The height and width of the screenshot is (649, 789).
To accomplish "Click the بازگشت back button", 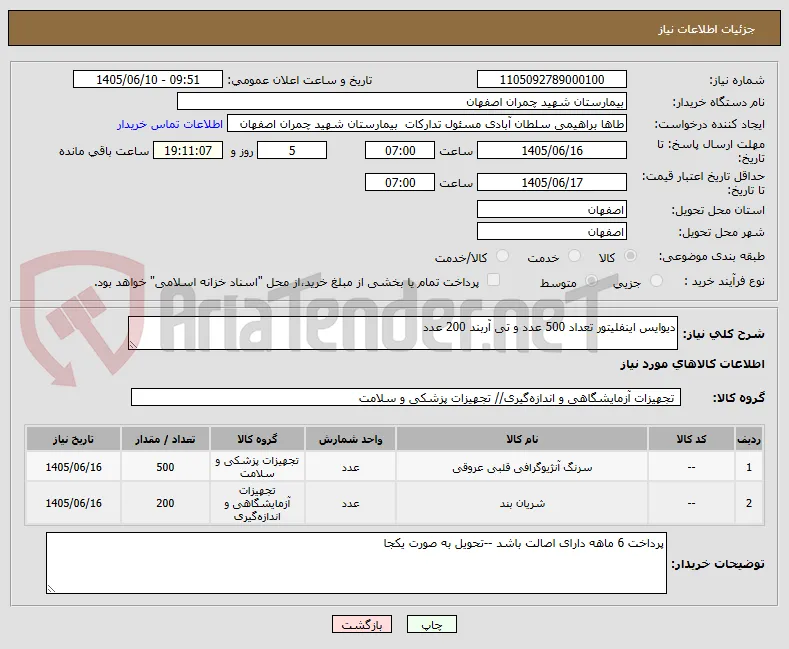I will pyautogui.click(x=362, y=624).
